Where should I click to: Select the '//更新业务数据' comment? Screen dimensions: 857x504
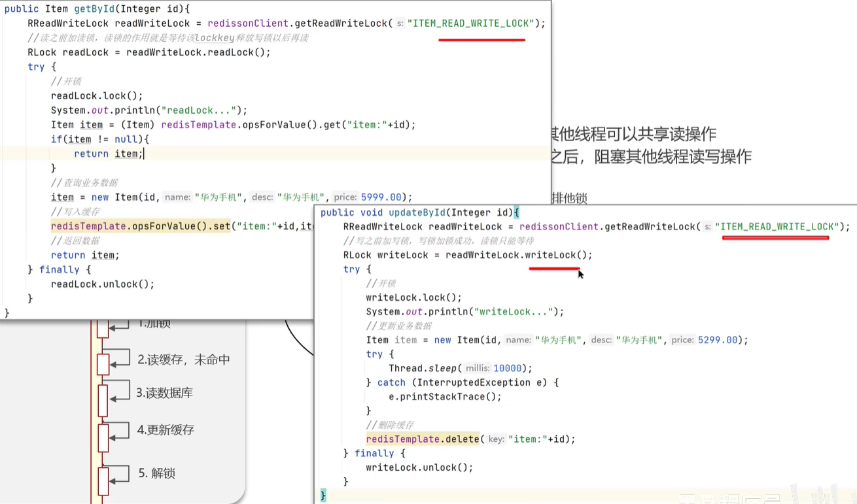[399, 326]
